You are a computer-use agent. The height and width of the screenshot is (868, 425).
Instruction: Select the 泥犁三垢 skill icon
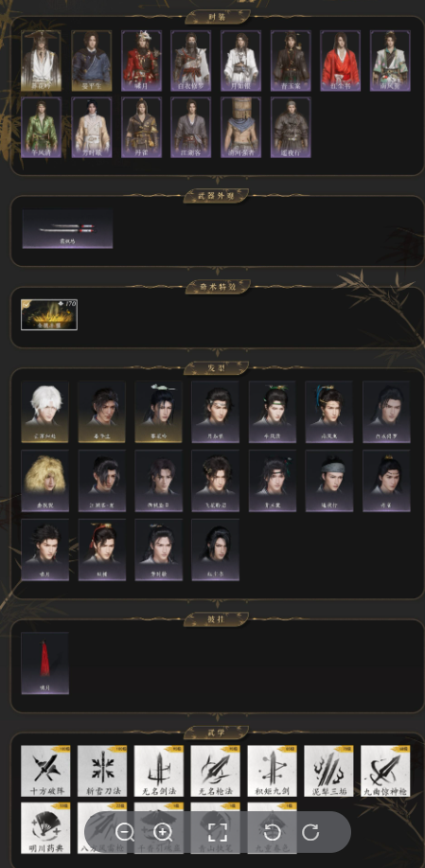(x=328, y=771)
